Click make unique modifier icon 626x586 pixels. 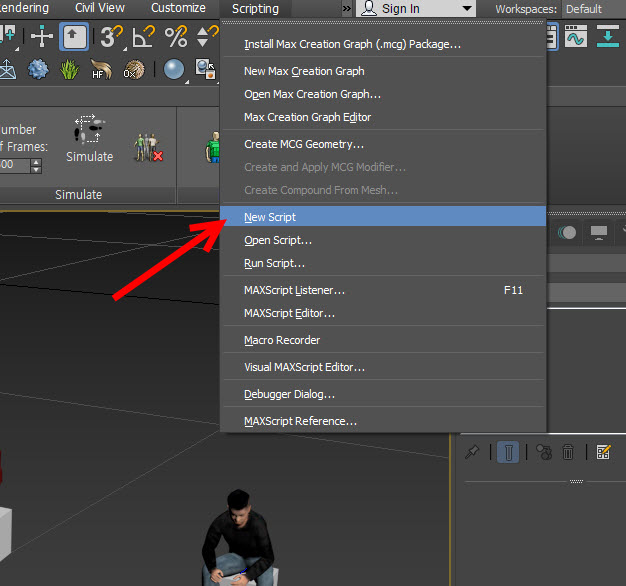click(x=544, y=452)
